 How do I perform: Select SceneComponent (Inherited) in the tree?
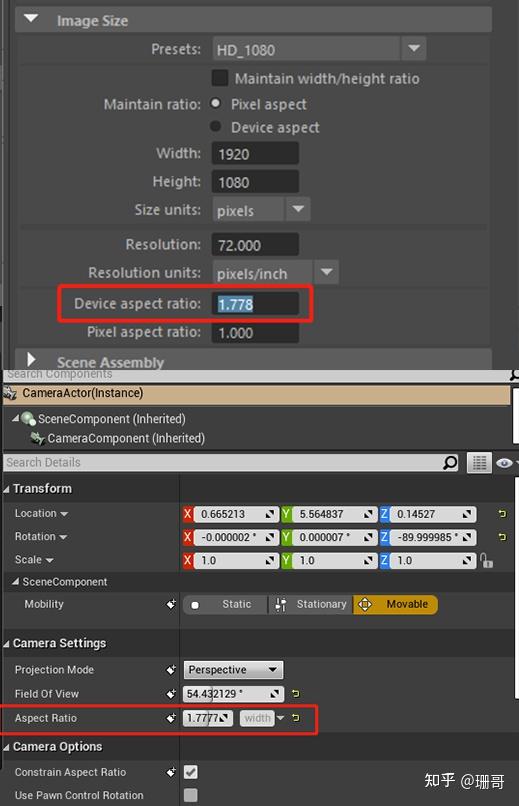click(111, 419)
